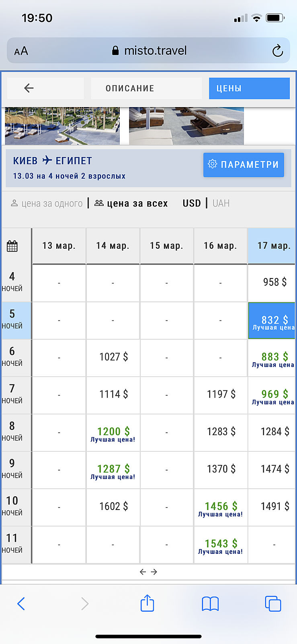Switch currency to UAH
This screenshot has height=644, width=297.
[x=221, y=203]
